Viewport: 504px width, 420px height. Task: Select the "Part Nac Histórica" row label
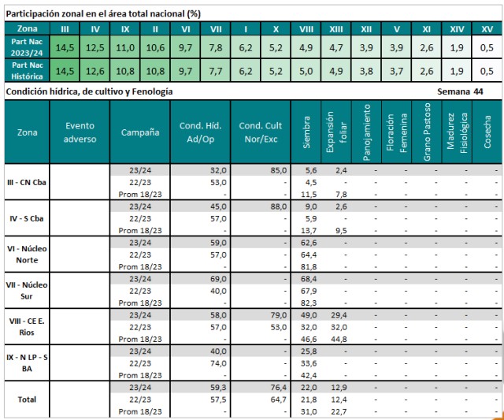tap(28, 70)
